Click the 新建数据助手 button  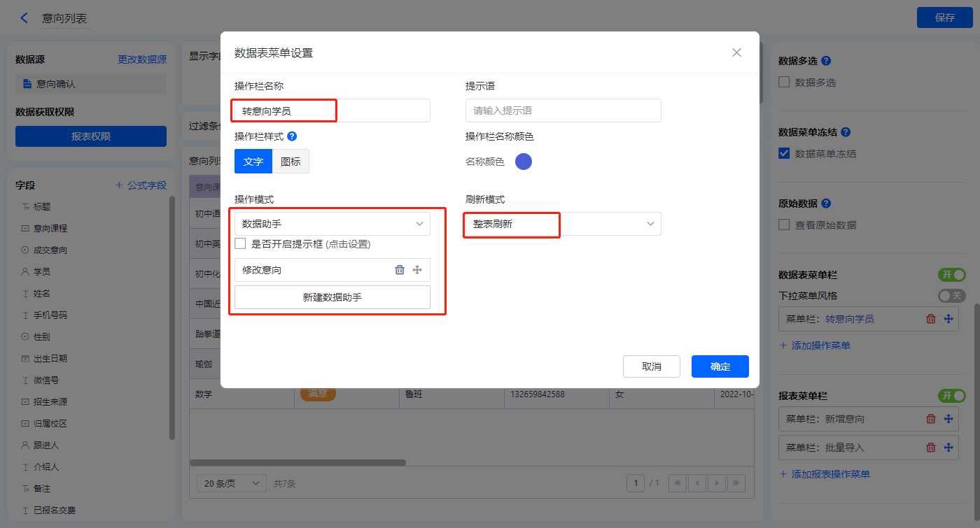(332, 297)
